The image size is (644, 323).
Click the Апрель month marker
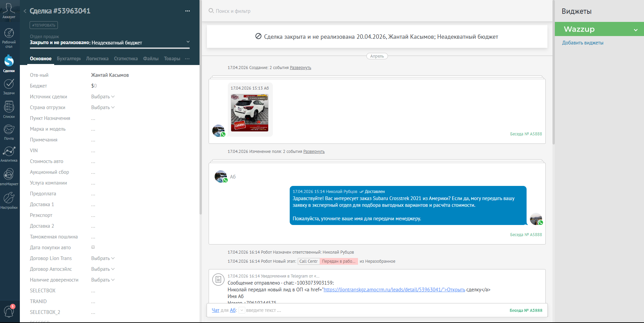click(377, 56)
